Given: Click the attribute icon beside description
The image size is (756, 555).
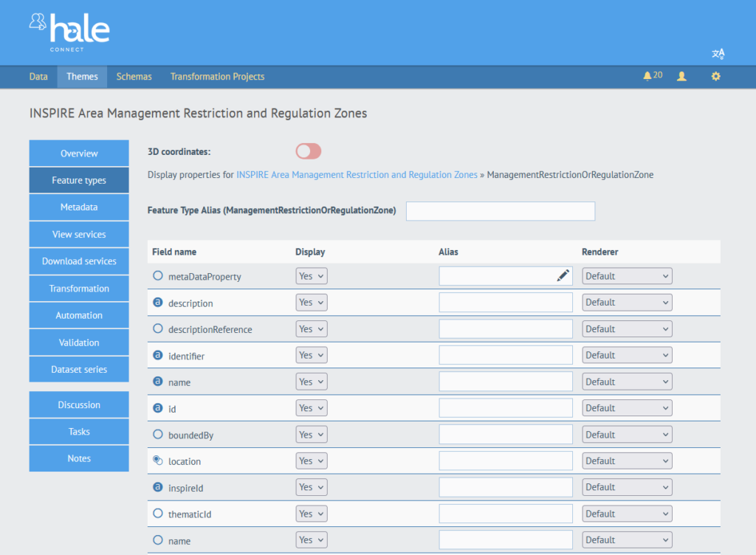Looking at the screenshot, I should pyautogui.click(x=157, y=303).
